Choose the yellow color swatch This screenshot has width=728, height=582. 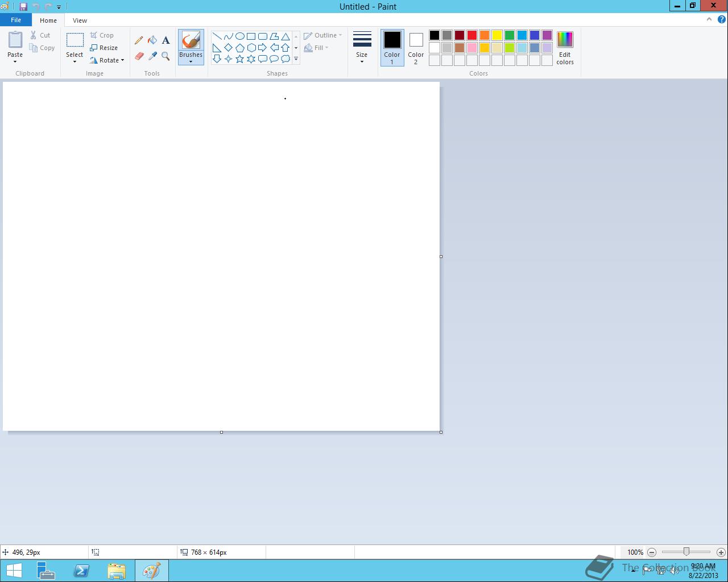[x=497, y=35]
